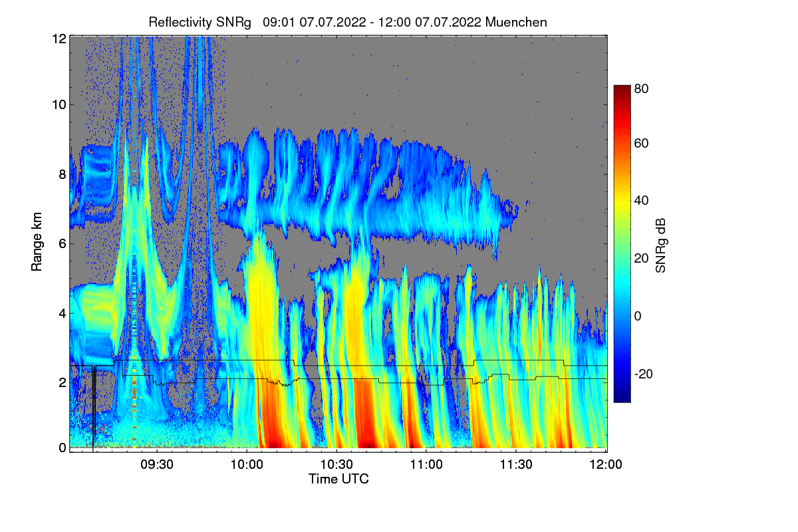Image resolution: width=798 pixels, height=532 pixels.
Task: Click the 10:00 time tick label
Action: point(247,464)
